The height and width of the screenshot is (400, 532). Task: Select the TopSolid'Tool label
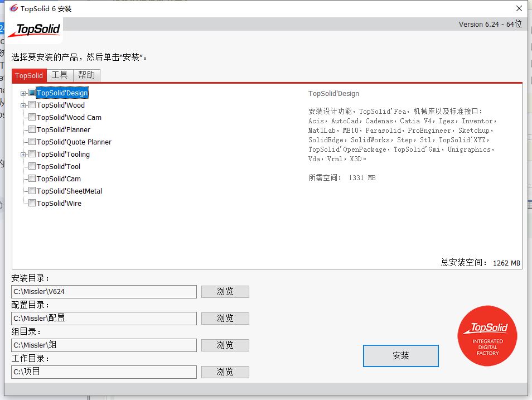click(x=59, y=166)
